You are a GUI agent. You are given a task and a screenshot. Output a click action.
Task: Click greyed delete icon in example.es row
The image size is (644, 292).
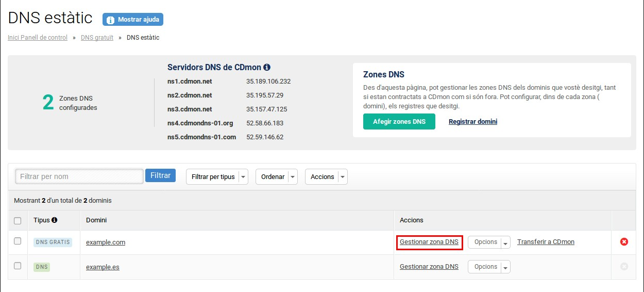point(624,266)
